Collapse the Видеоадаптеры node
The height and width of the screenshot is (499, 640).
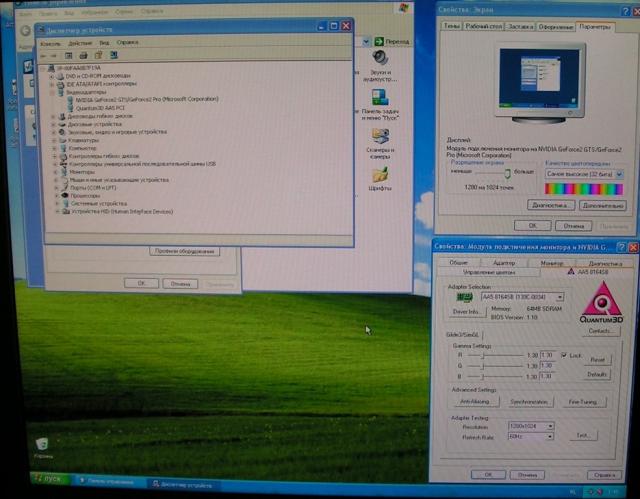(52, 92)
